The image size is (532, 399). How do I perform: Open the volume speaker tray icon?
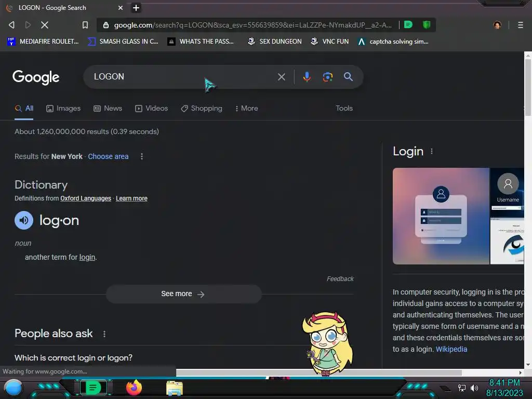point(474,388)
